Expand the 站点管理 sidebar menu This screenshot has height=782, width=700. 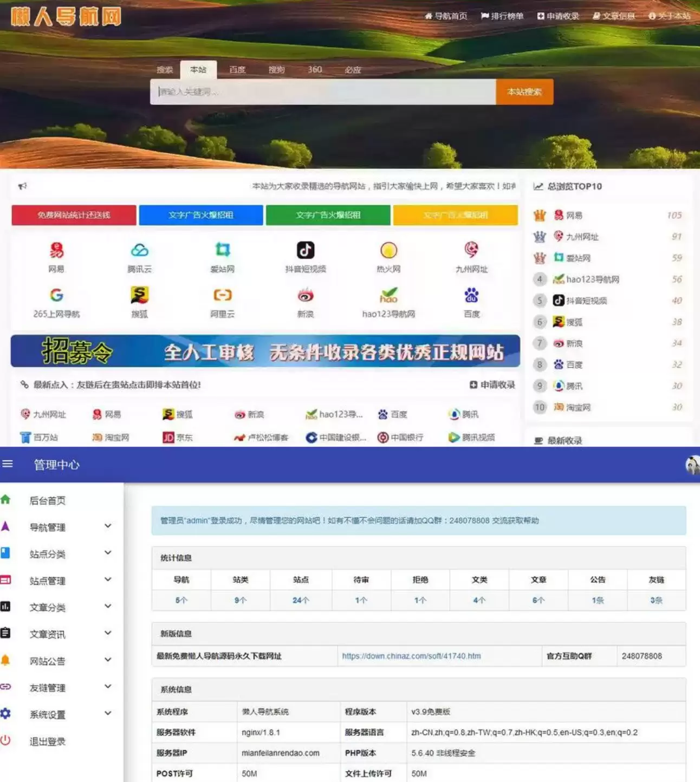pos(108,579)
